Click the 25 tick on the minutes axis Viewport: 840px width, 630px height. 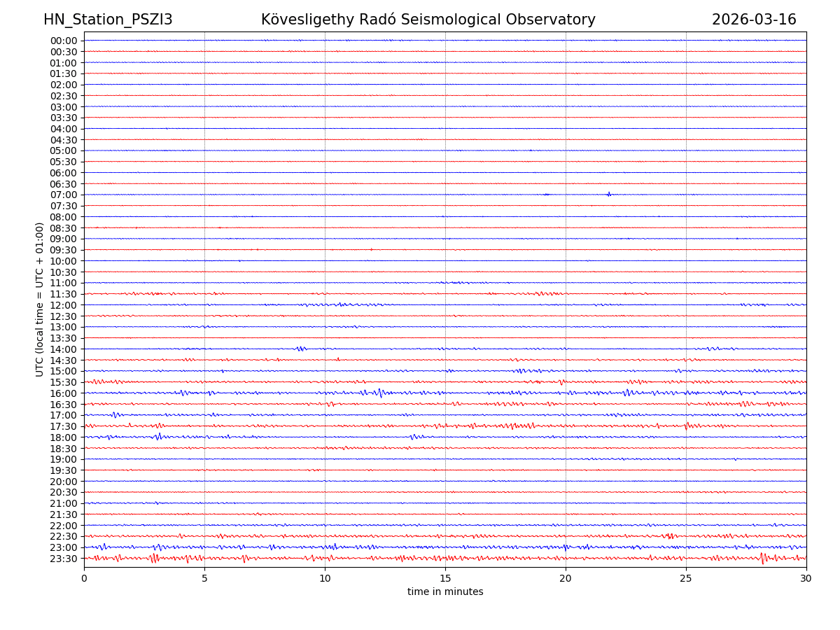(686, 579)
